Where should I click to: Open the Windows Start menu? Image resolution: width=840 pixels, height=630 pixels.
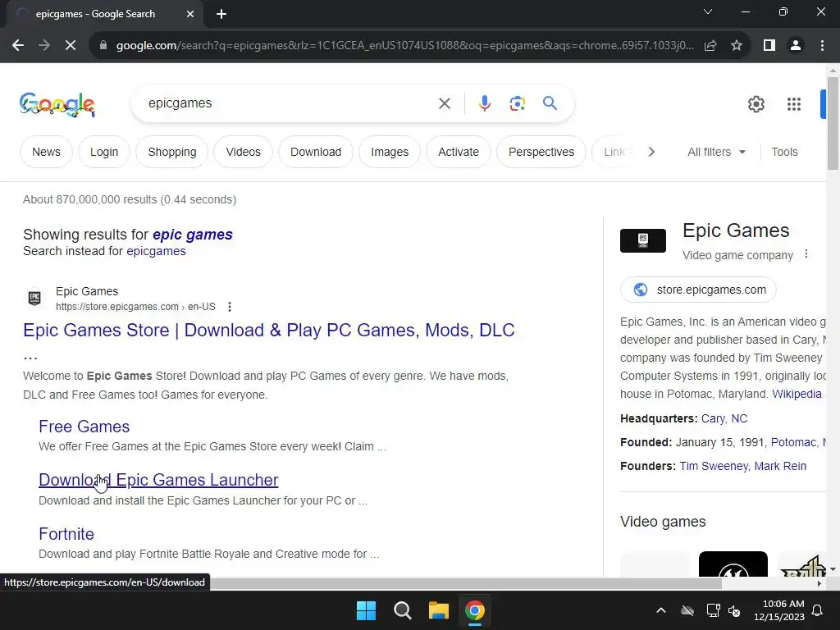pyautogui.click(x=367, y=610)
